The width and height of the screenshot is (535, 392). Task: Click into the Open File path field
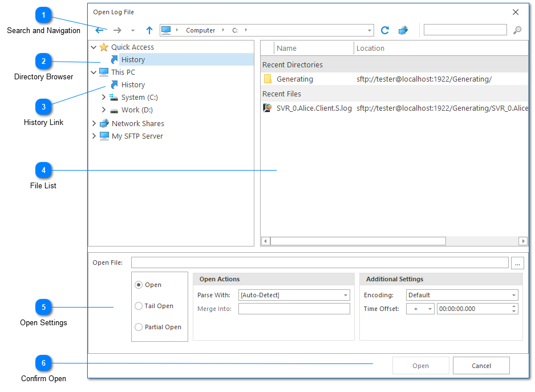coord(319,262)
